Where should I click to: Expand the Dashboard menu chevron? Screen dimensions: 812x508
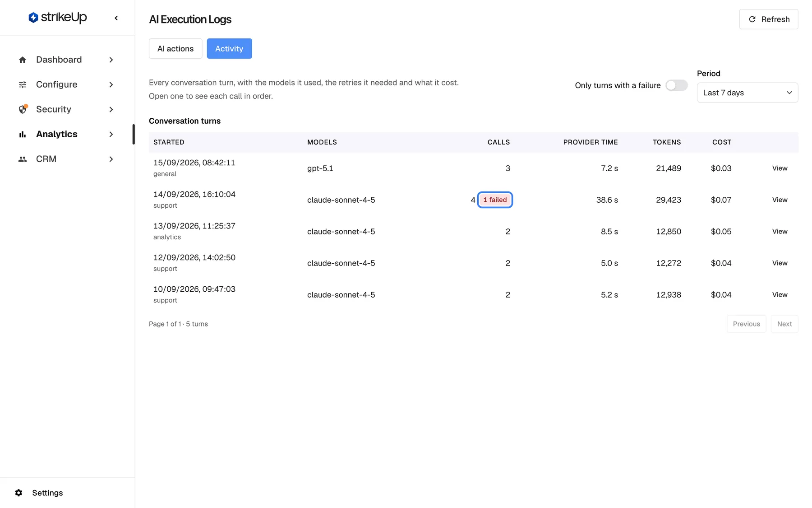(x=111, y=60)
